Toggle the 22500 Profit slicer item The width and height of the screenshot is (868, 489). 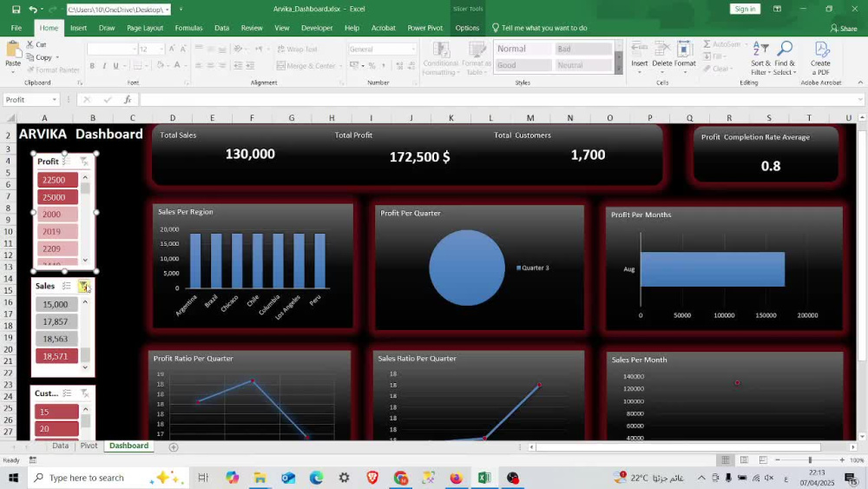click(57, 180)
